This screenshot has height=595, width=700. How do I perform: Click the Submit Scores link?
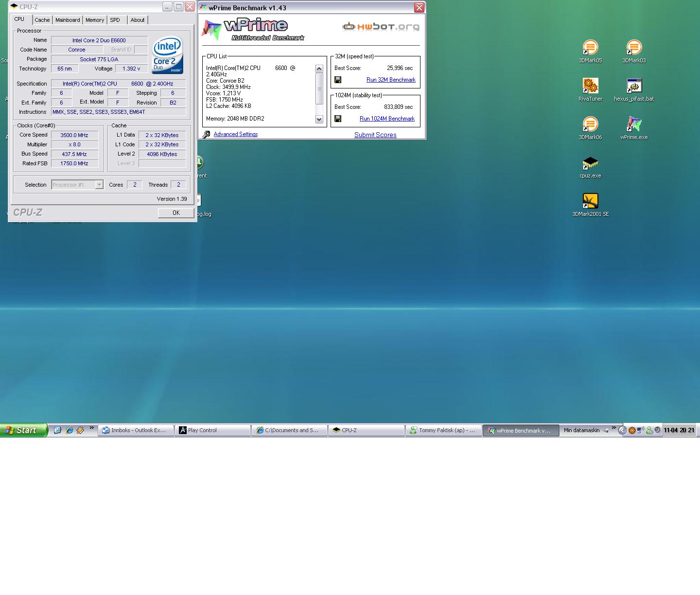tap(375, 135)
